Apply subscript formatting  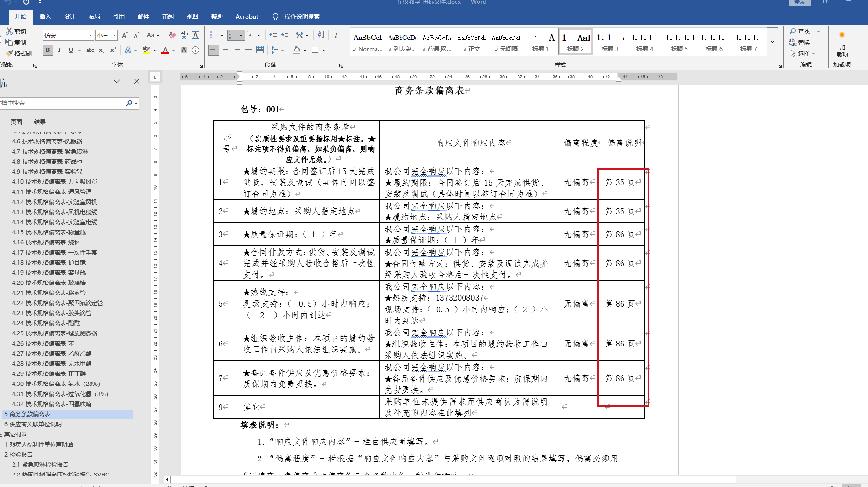coord(102,50)
